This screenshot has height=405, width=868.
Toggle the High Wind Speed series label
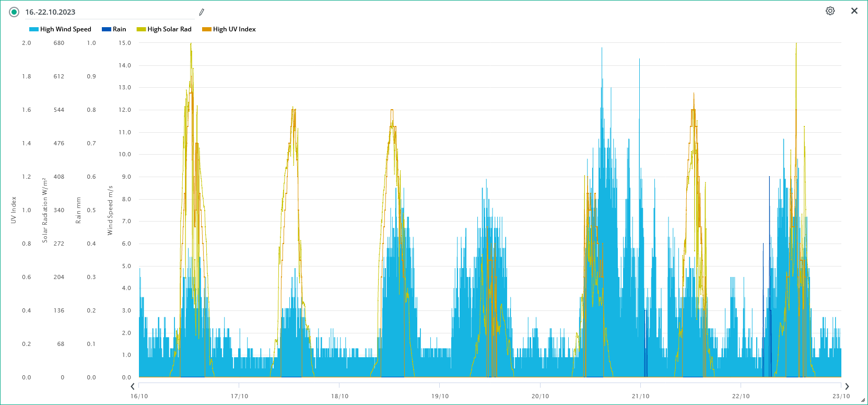tap(66, 29)
